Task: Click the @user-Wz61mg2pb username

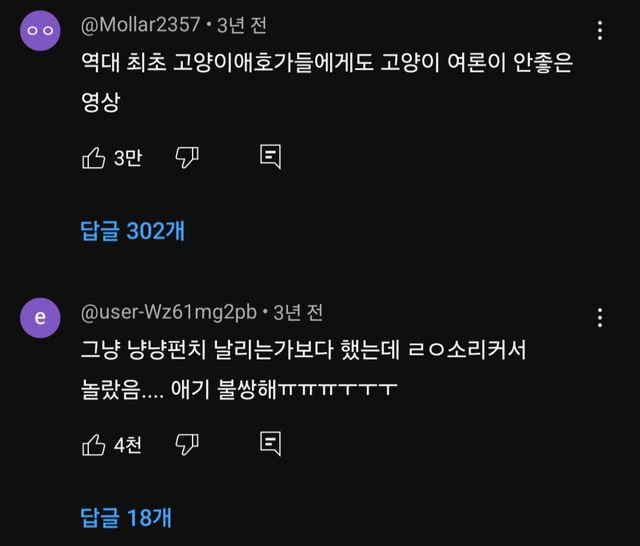Action: pos(168,313)
